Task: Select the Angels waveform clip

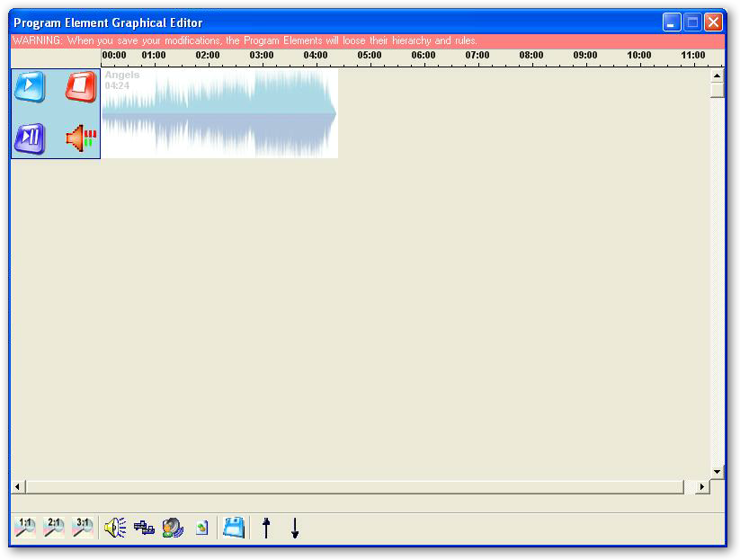Action: [x=220, y=113]
